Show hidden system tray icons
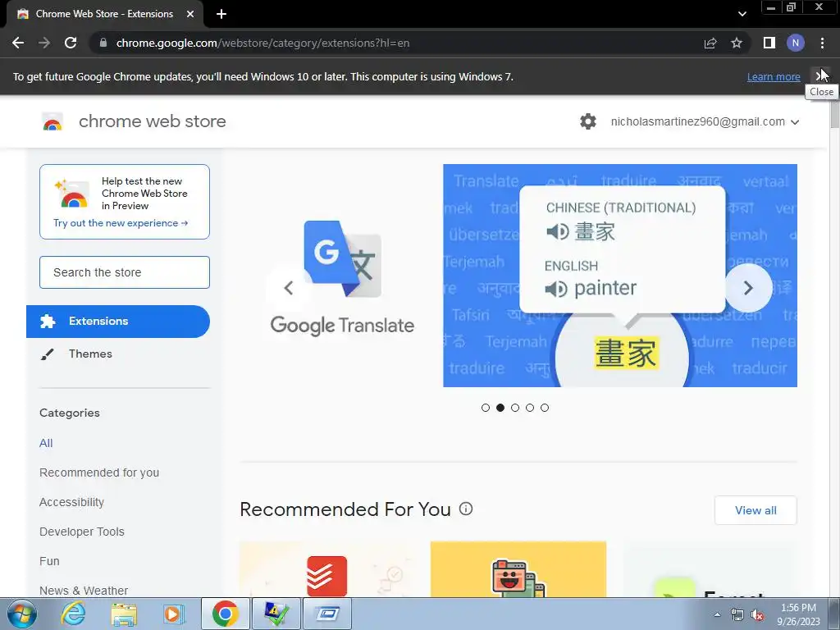Image resolution: width=840 pixels, height=630 pixels. 717,615
